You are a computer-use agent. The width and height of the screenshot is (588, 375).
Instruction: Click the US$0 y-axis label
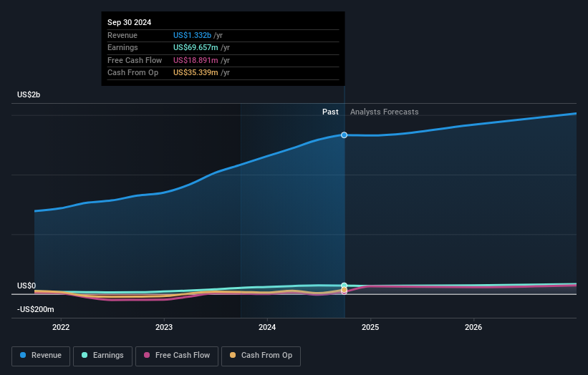[x=26, y=286]
